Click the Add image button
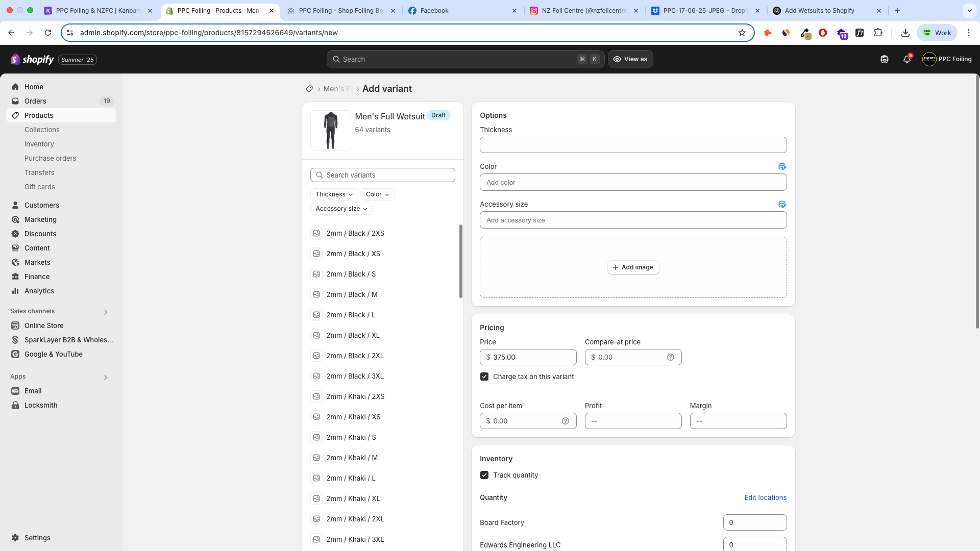This screenshot has width=980, height=551. [x=633, y=267]
